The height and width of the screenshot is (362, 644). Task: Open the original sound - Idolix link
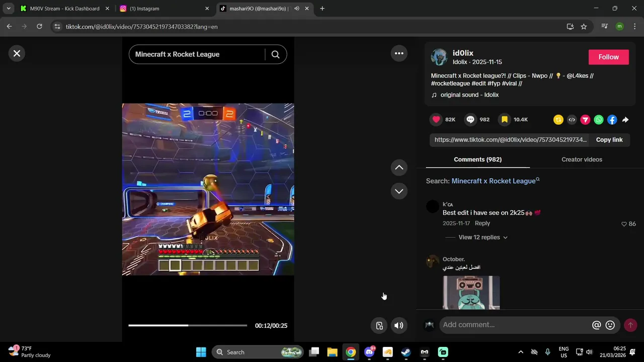[469, 95]
